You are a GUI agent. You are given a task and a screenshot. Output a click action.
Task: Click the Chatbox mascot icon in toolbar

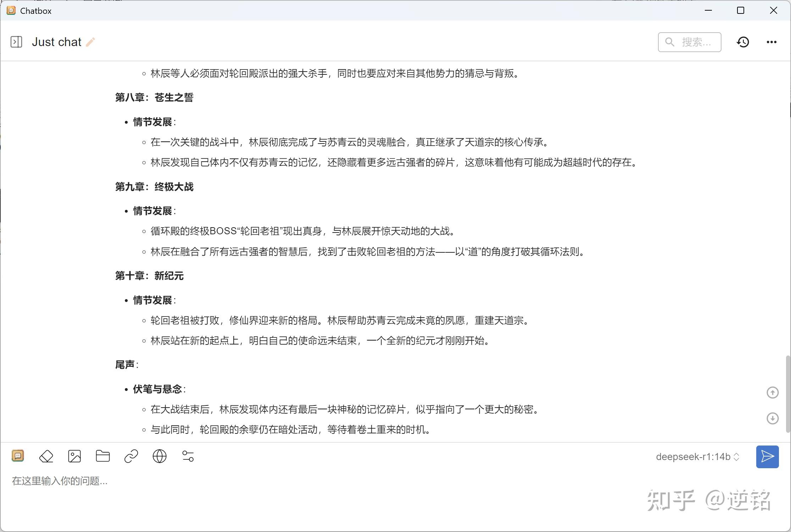click(18, 456)
